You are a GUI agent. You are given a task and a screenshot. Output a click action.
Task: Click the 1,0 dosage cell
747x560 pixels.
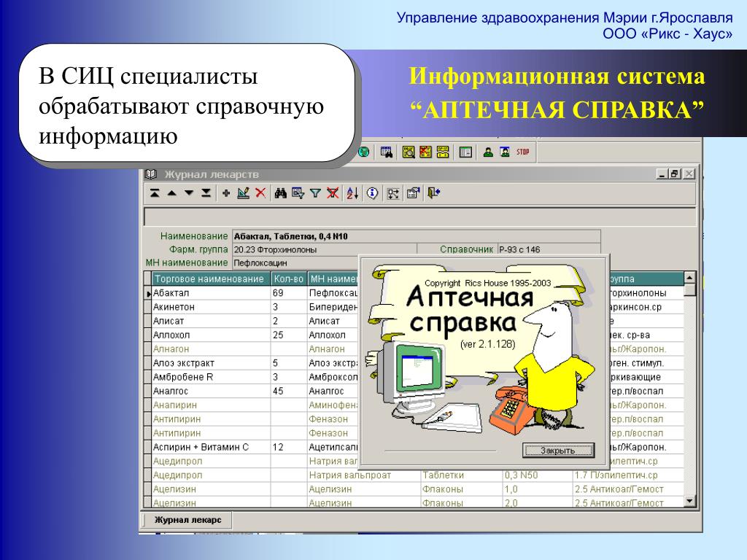point(537,489)
